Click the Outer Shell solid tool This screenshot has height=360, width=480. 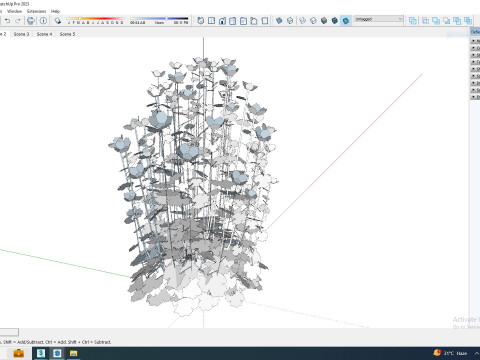[413, 21]
